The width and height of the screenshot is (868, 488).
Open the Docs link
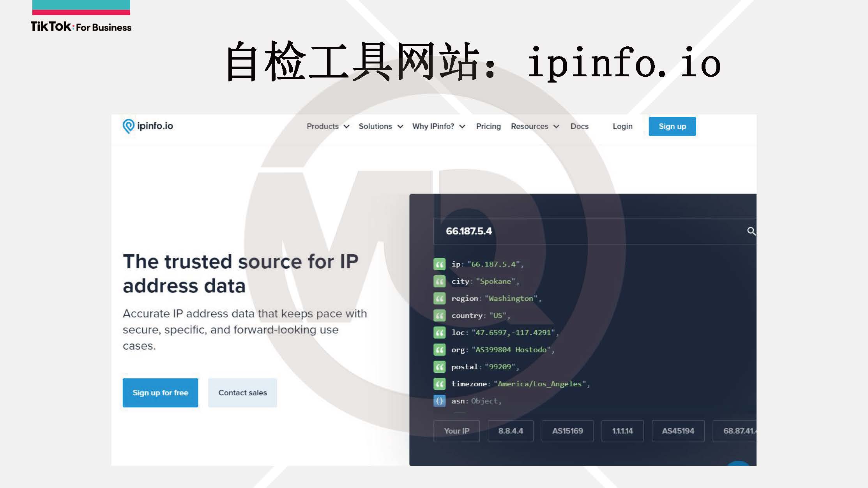(x=579, y=127)
